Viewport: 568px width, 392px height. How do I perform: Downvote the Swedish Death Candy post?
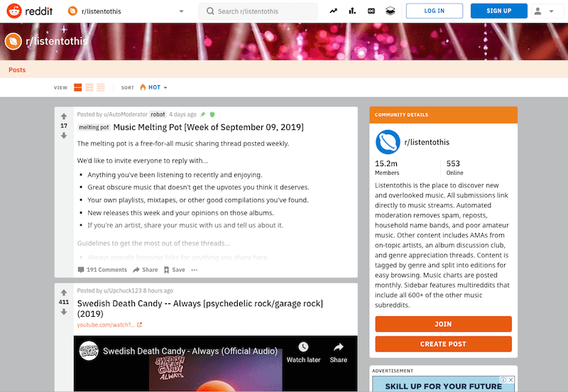[x=64, y=312]
